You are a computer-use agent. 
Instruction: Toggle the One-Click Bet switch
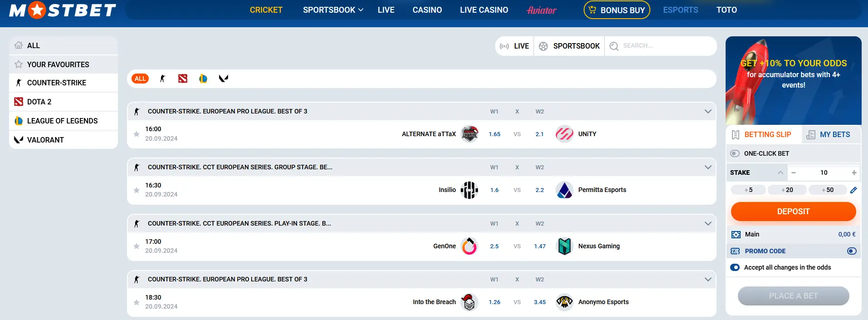tap(735, 153)
